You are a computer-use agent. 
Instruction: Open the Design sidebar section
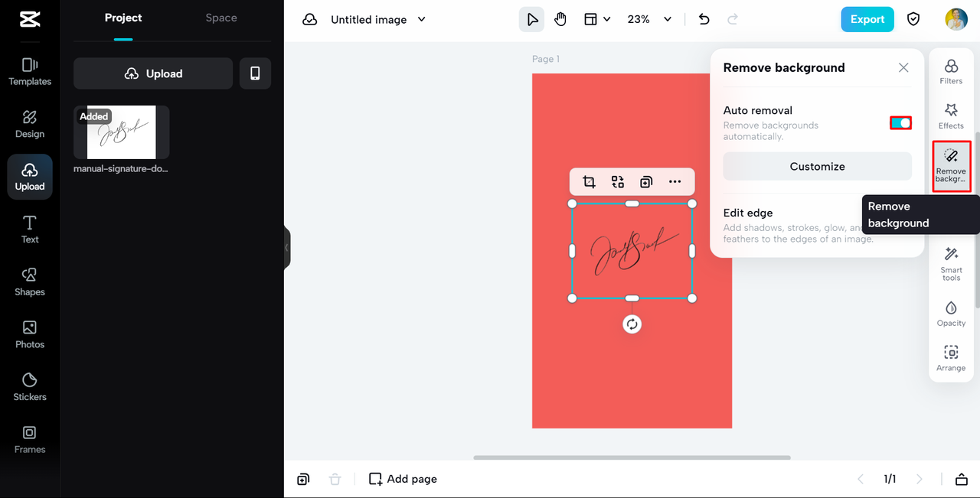pos(30,124)
